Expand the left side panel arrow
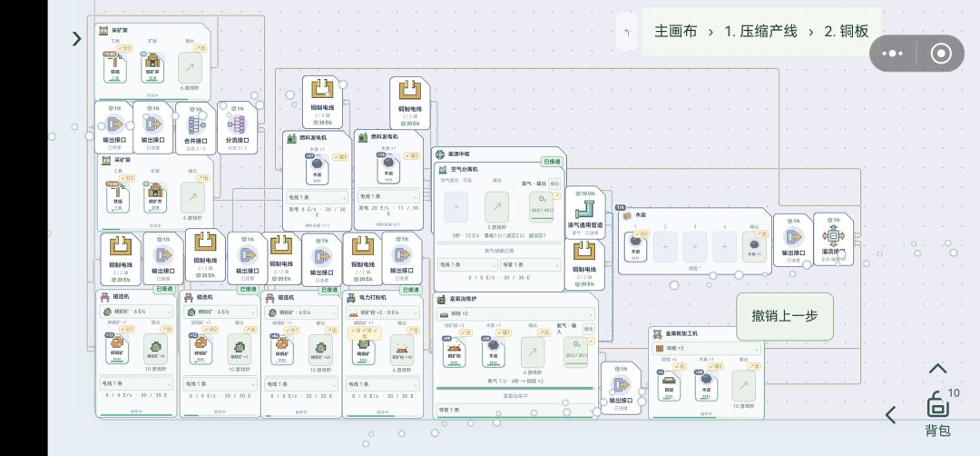This screenshot has width=980, height=456. click(76, 39)
